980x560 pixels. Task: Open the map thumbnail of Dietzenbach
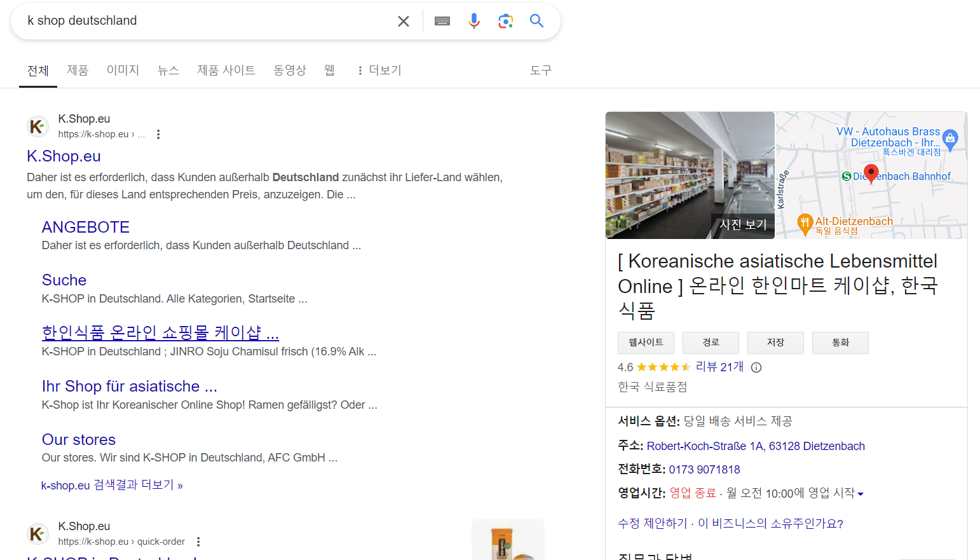coord(871,175)
